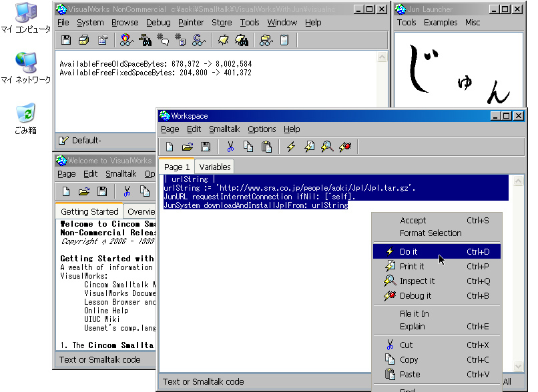
Task: Click the canvas painter icon in VisualWorks toolbar
Action: [224, 40]
